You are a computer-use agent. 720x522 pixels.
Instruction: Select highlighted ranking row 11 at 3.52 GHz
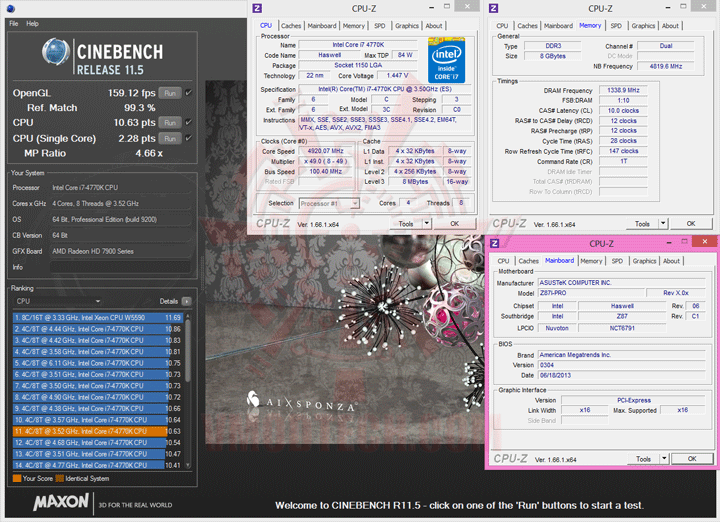[x=98, y=432]
